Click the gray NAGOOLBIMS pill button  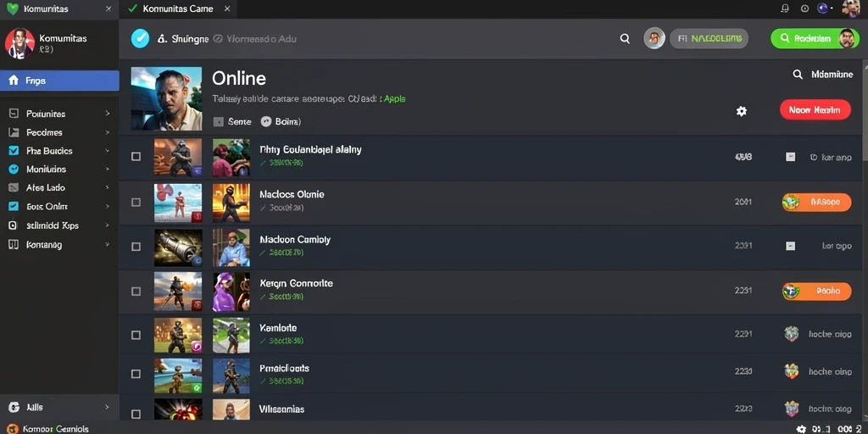coord(709,39)
